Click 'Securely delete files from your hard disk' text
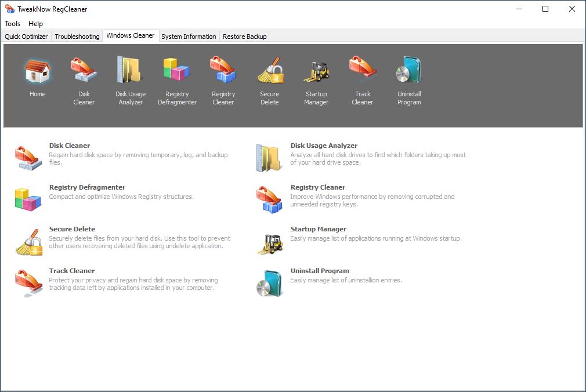The height and width of the screenshot is (392, 586). tap(140, 242)
